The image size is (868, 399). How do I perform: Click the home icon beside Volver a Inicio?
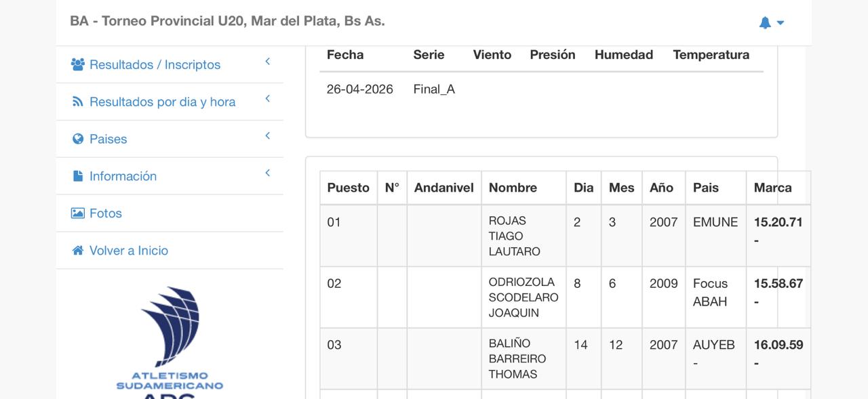tap(77, 251)
